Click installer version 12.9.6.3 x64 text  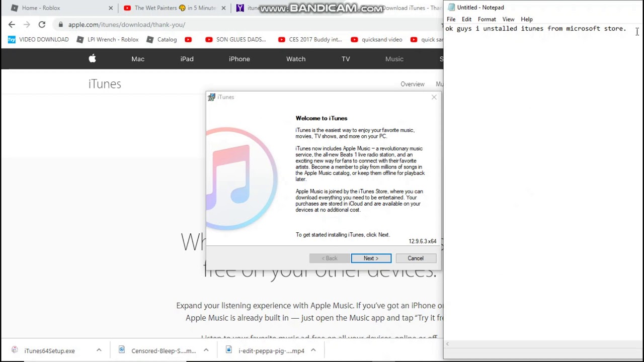pos(423,241)
